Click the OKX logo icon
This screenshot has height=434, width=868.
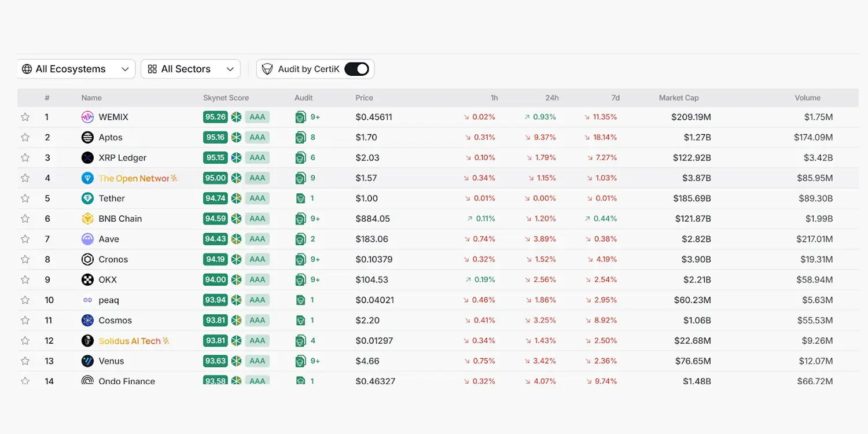[x=87, y=279]
